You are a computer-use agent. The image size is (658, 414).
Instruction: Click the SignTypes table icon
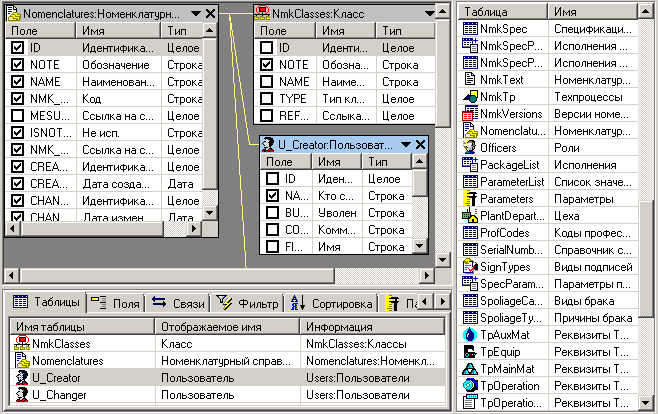(x=471, y=267)
